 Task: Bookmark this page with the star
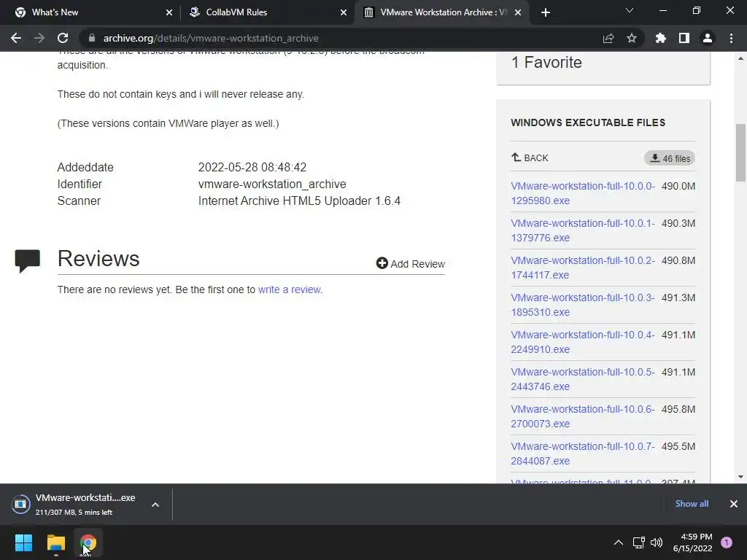[632, 38]
